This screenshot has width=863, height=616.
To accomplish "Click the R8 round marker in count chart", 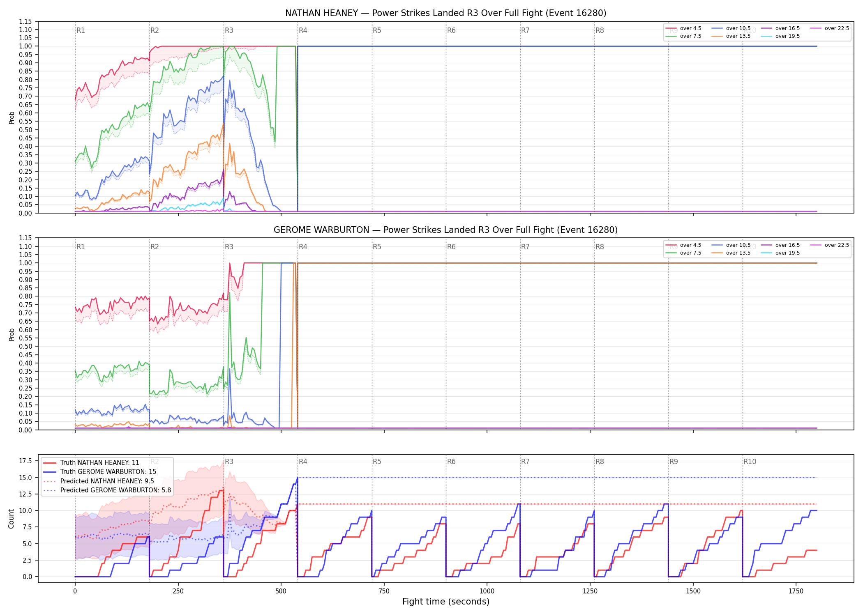I will point(600,462).
